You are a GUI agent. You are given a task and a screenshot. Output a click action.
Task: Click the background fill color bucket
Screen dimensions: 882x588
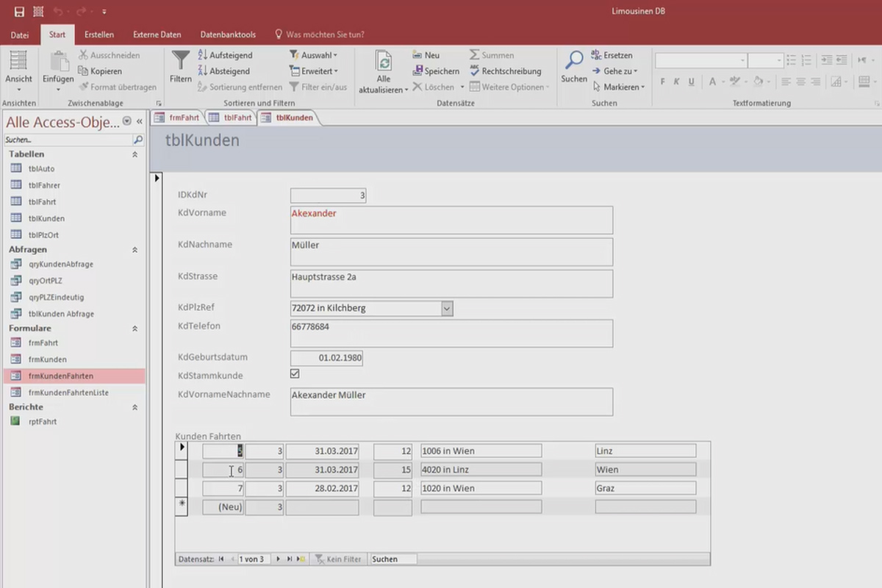click(759, 82)
